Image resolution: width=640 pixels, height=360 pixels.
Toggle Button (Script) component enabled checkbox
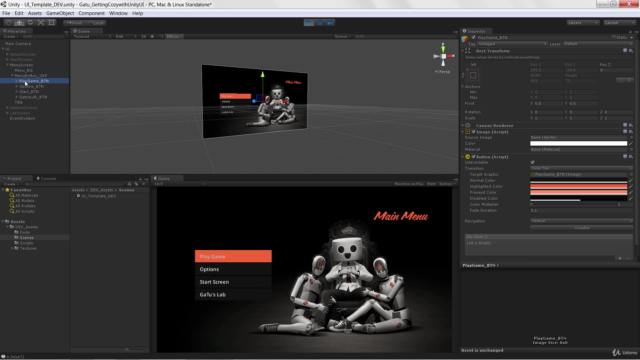tap(473, 157)
